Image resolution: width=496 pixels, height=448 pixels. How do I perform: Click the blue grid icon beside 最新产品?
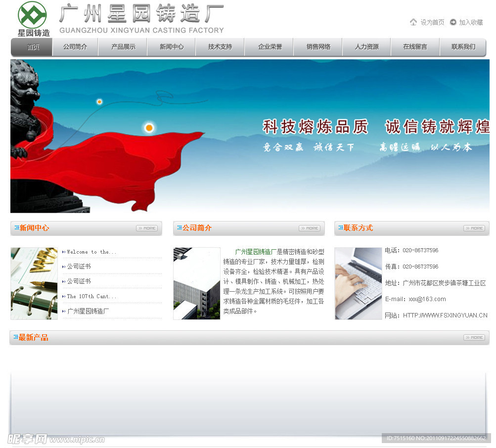tap(16, 337)
